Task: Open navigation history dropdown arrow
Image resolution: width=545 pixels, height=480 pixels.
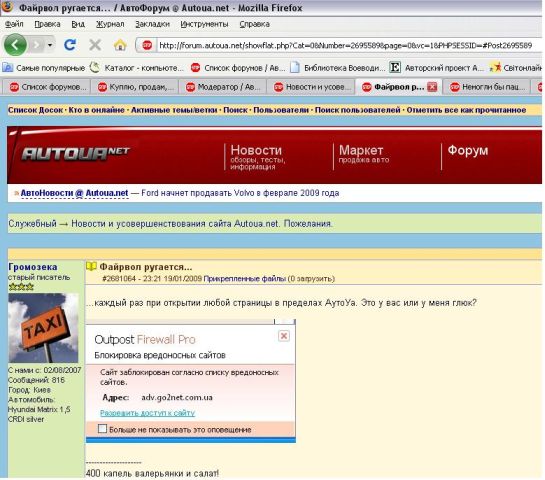Action: pos(50,45)
